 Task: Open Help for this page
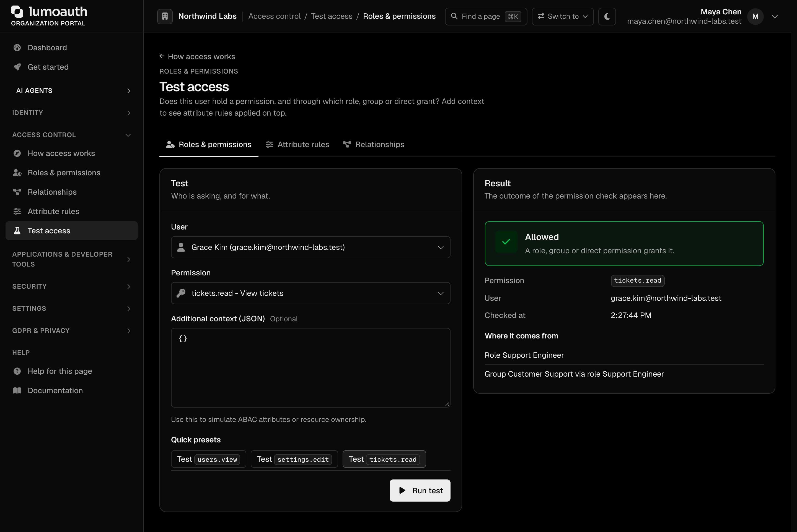tap(72, 371)
